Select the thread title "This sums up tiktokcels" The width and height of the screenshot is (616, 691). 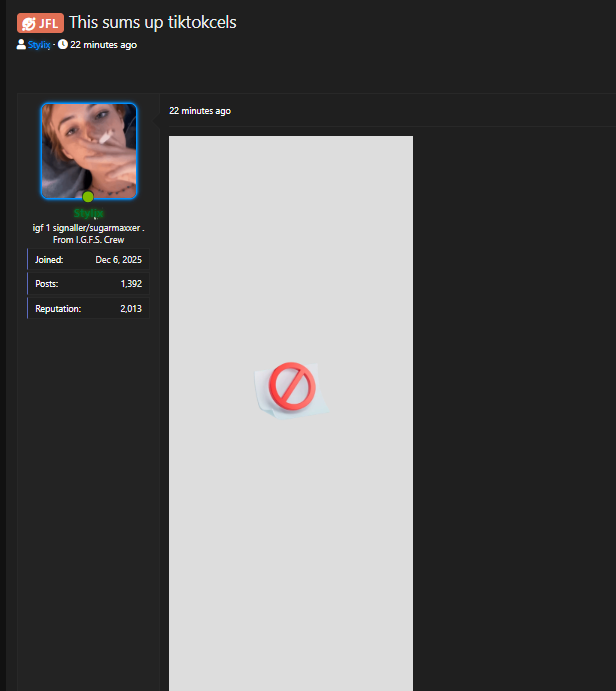pyautogui.click(x=153, y=22)
